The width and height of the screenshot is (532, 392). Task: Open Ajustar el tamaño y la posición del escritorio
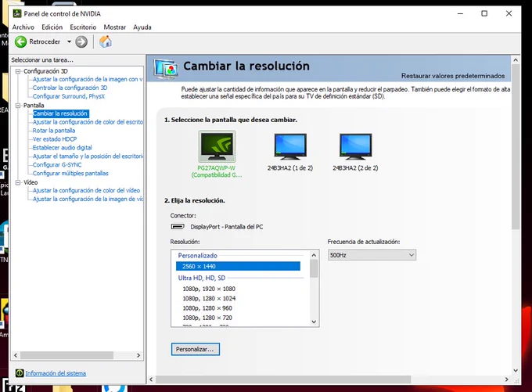click(88, 156)
